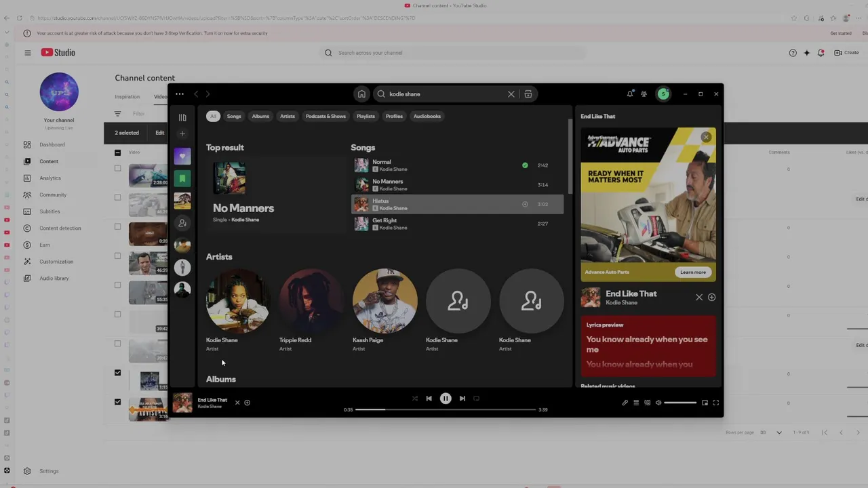Play No Manners in Songs list
This screenshot has height=488, width=868.
[x=457, y=185]
